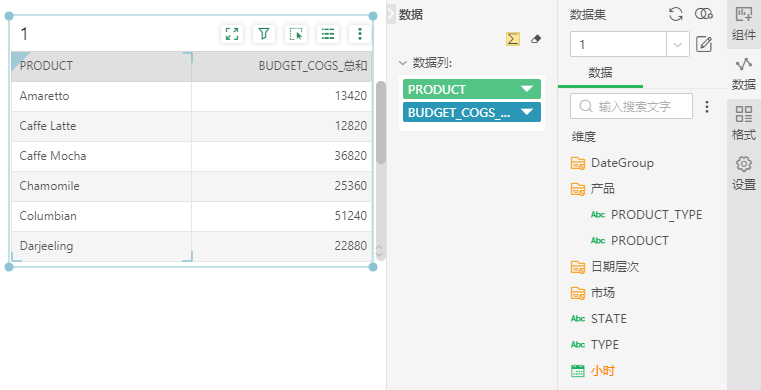Collapse the 数据列 section
The image size is (761, 390).
coord(402,63)
